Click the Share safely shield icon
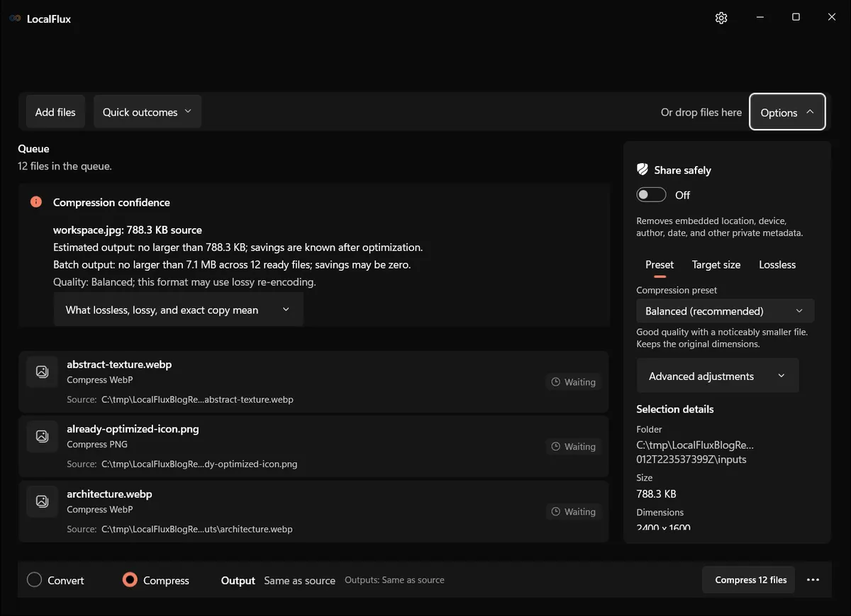 pyautogui.click(x=643, y=169)
